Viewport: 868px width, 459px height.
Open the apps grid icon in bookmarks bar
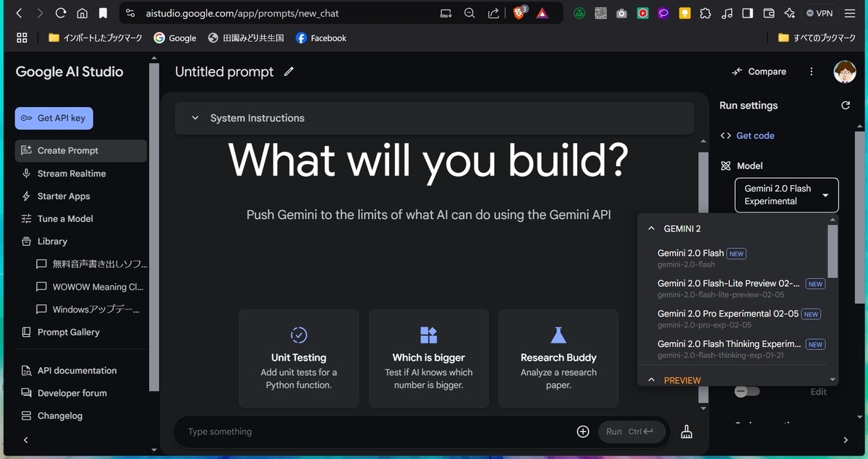[x=22, y=38]
